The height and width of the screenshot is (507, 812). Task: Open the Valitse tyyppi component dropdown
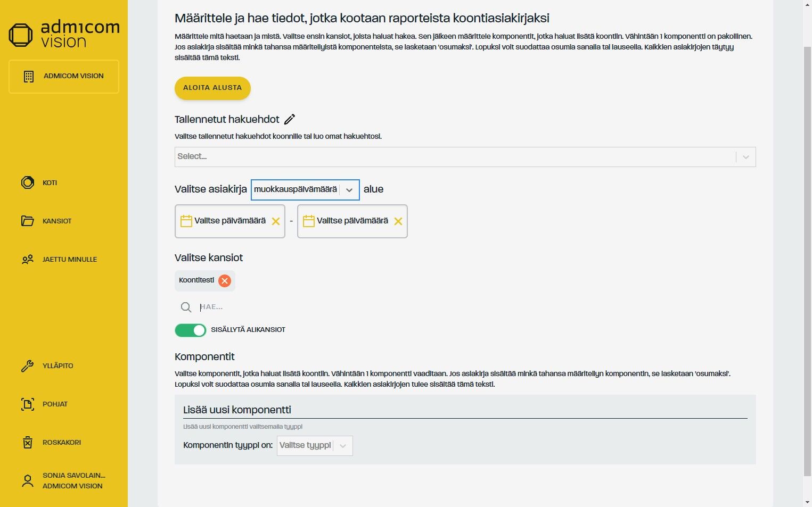[315, 446]
